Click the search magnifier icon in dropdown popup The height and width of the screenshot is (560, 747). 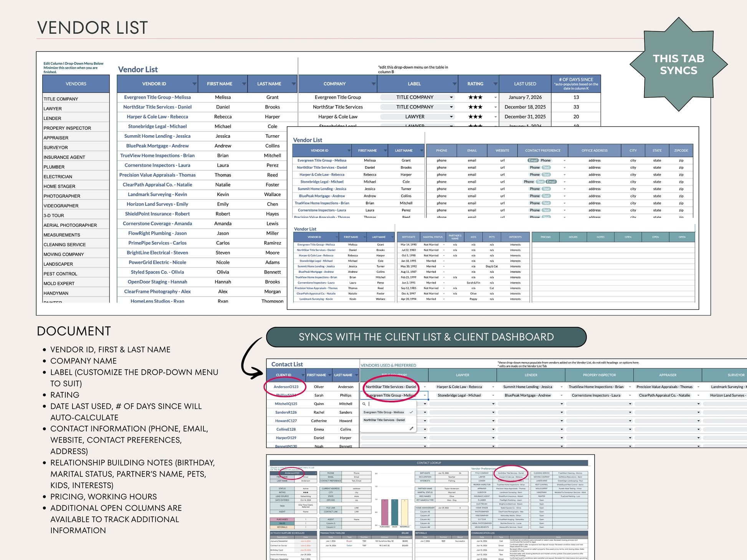point(364,404)
